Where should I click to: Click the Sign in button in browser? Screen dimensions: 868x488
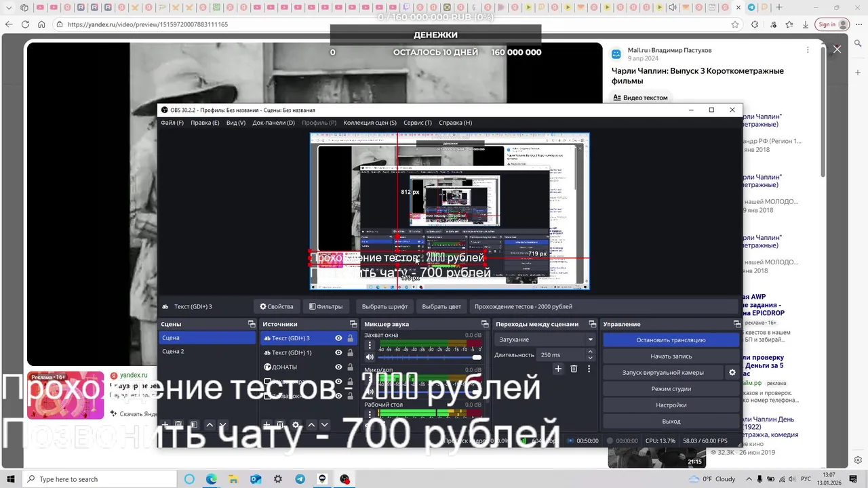point(833,24)
